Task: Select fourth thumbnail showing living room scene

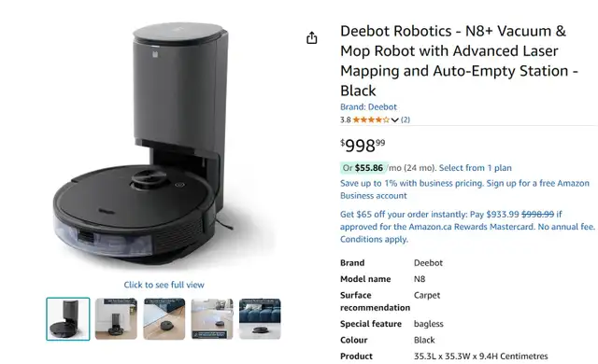Action: coord(212,319)
